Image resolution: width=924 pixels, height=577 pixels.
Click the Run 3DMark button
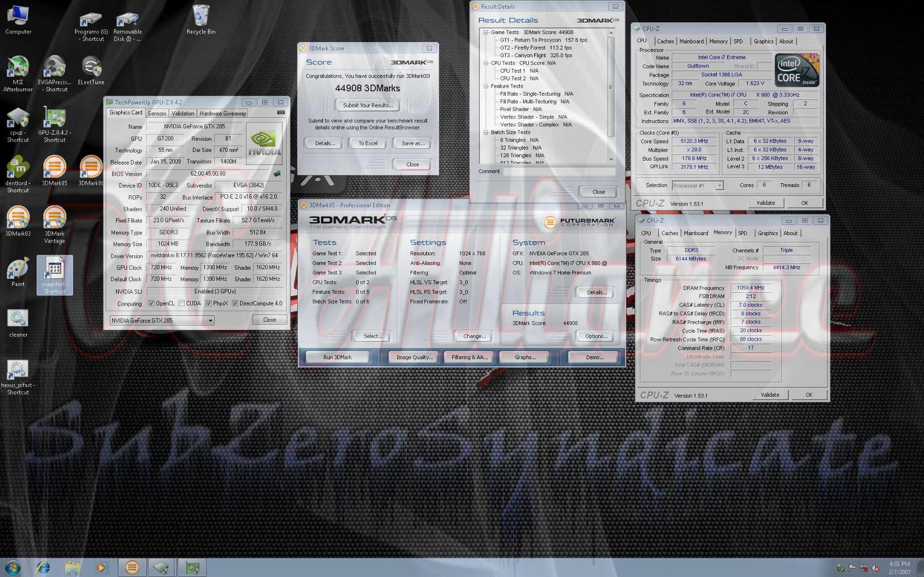pos(338,358)
